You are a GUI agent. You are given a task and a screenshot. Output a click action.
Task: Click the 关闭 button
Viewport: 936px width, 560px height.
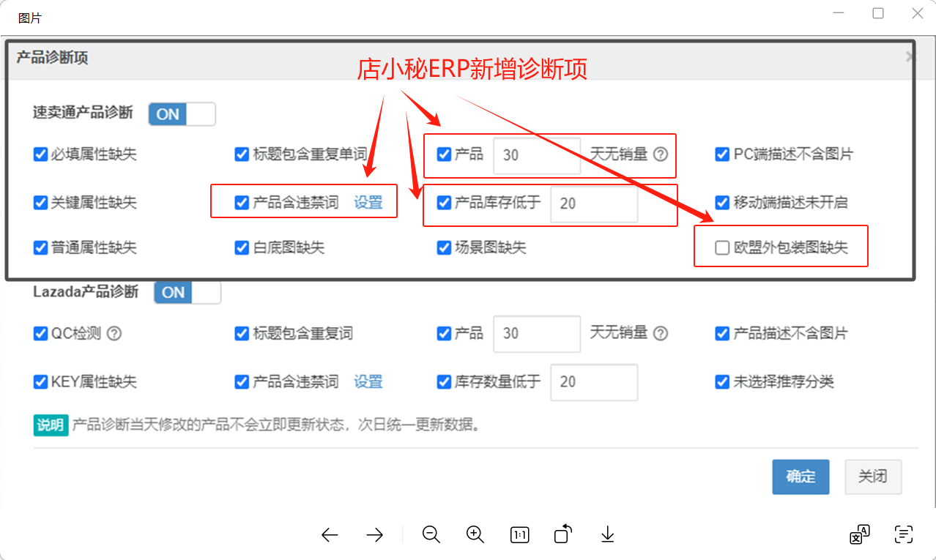click(x=873, y=477)
